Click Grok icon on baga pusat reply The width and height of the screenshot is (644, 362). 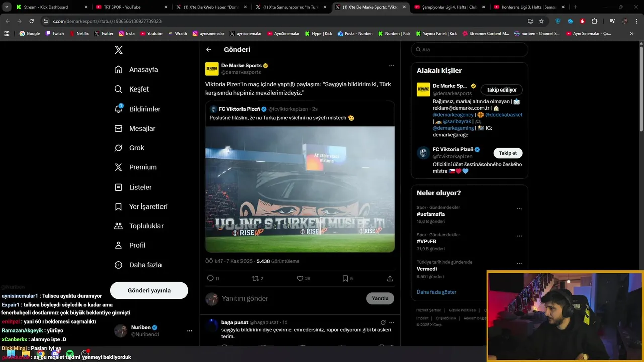[383, 322]
